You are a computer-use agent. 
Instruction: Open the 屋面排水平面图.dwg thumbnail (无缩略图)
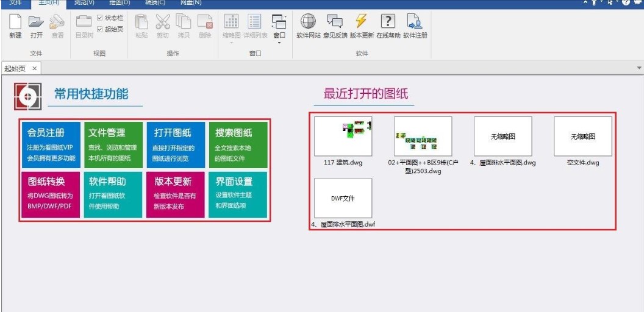click(503, 136)
